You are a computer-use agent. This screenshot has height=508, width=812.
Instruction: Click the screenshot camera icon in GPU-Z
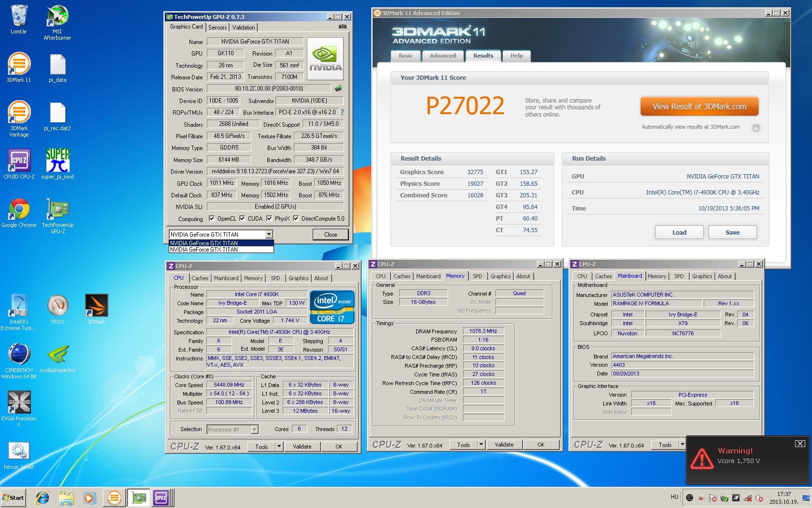[342, 27]
